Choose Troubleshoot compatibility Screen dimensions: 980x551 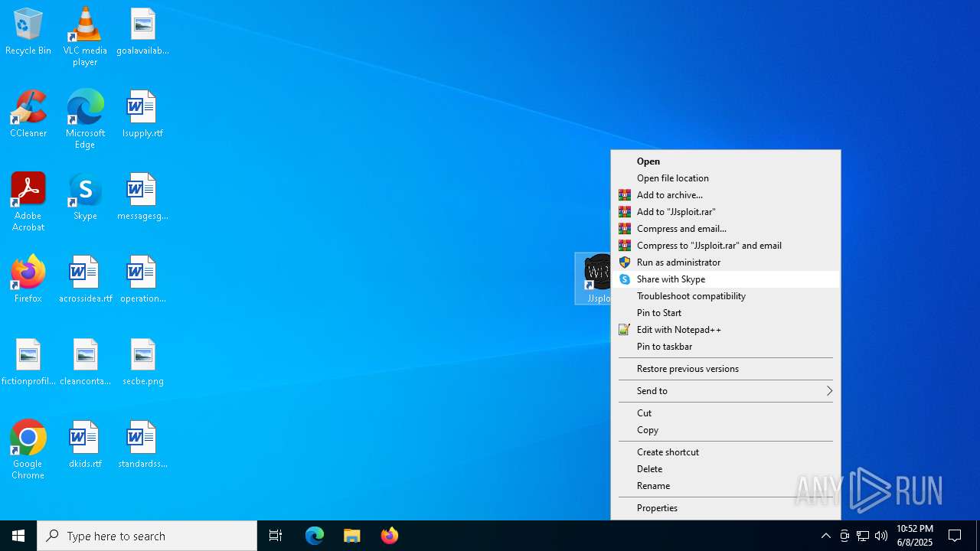coord(726,296)
